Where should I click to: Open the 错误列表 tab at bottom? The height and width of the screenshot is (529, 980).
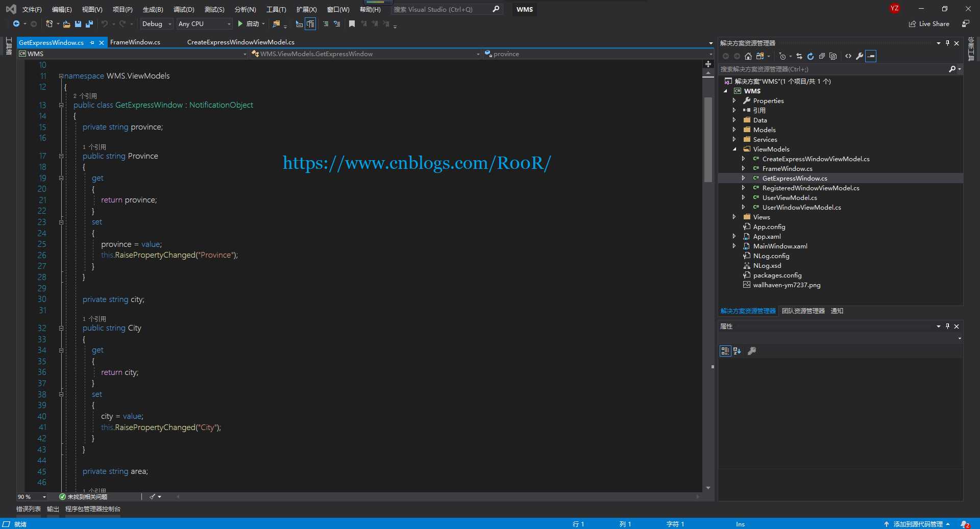[29, 509]
